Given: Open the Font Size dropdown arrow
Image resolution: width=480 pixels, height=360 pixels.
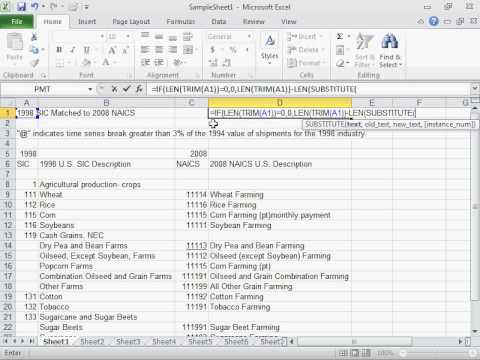Looking at the screenshot, I should click(128, 36).
